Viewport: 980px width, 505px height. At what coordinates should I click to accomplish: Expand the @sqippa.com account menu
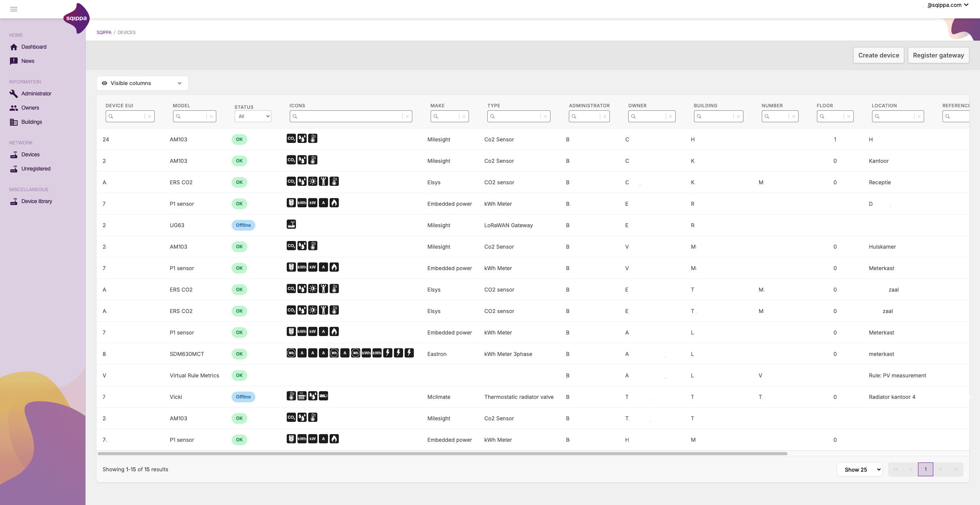[x=947, y=5]
